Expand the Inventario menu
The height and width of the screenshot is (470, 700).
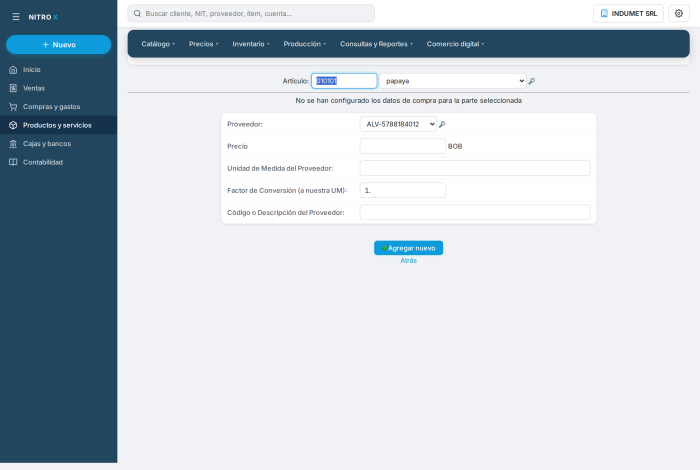click(x=251, y=44)
